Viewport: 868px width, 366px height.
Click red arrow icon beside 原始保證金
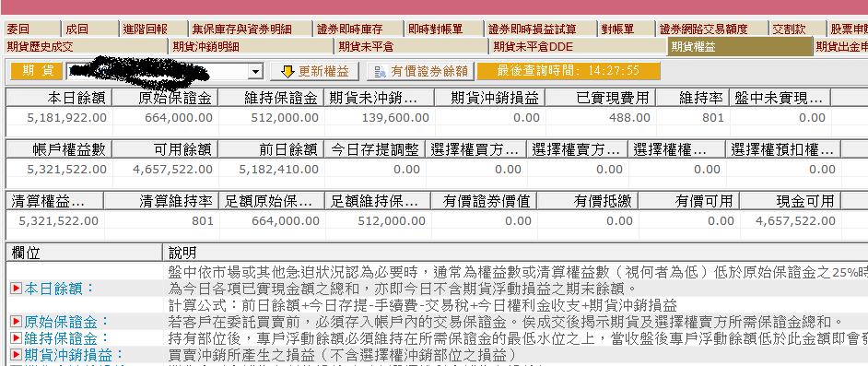pyautogui.click(x=16, y=322)
